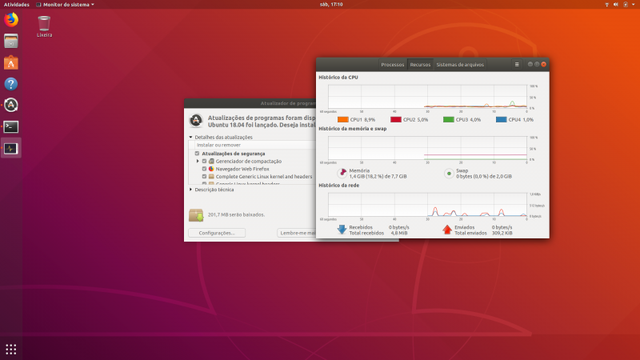Screen dimensions: 640x360
Task: Click '0 bytes (0,0 %) de 2,0 GiB' value
Action: (484, 176)
